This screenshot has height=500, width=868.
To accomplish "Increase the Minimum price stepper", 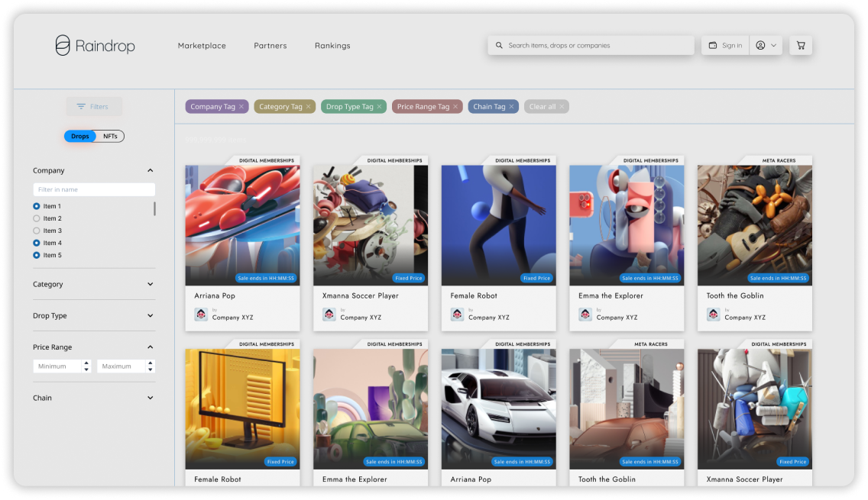I will [x=86, y=363].
